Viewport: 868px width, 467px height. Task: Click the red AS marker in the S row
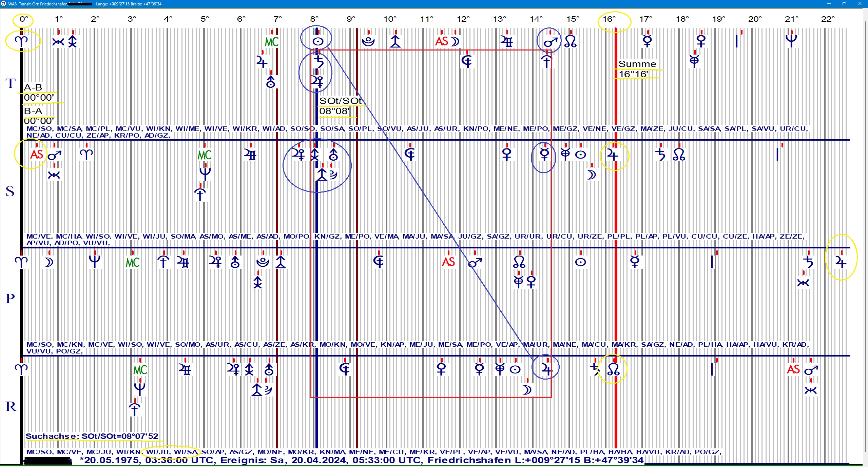(x=37, y=155)
